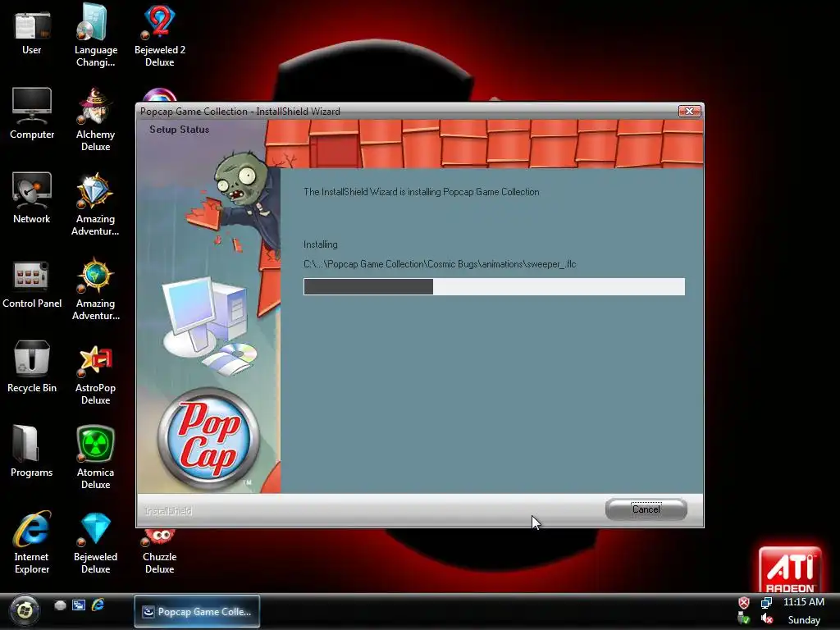Image resolution: width=840 pixels, height=630 pixels.
Task: Open the Recycle Bin
Action: pos(32,367)
